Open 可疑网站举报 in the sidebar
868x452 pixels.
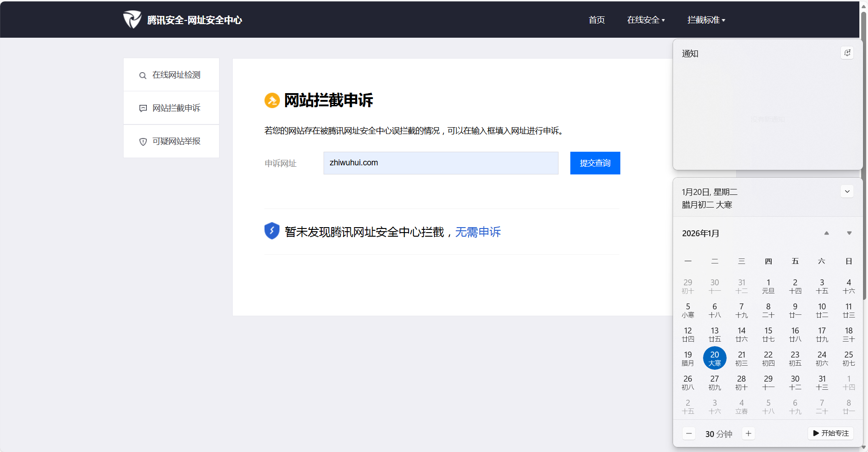(171, 141)
